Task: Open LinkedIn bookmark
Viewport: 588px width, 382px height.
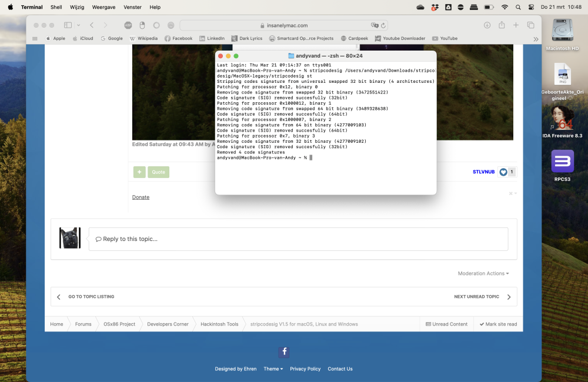Action: click(212, 38)
